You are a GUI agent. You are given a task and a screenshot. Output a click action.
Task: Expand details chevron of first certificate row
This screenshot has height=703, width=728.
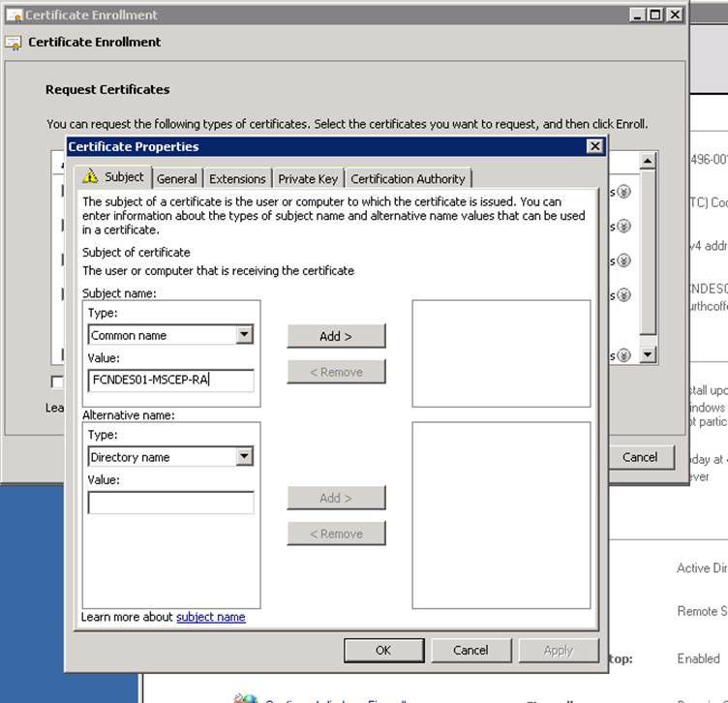pos(623,192)
